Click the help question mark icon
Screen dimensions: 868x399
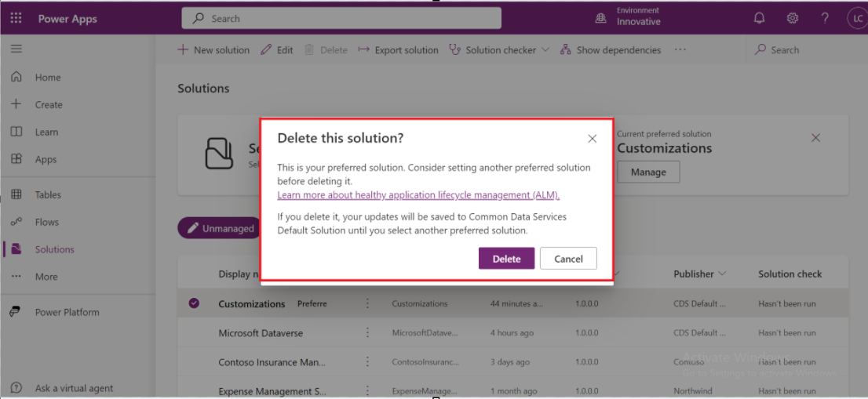pos(825,19)
